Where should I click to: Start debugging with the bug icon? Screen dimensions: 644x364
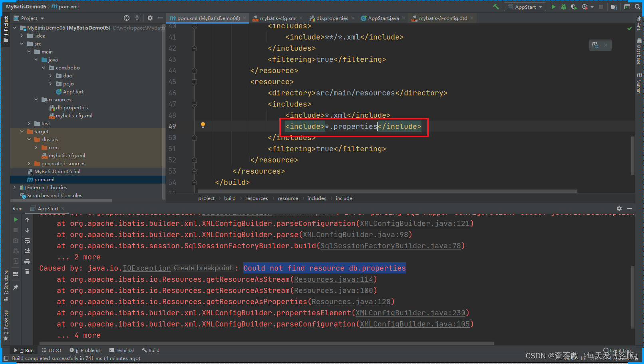pyautogui.click(x=564, y=7)
